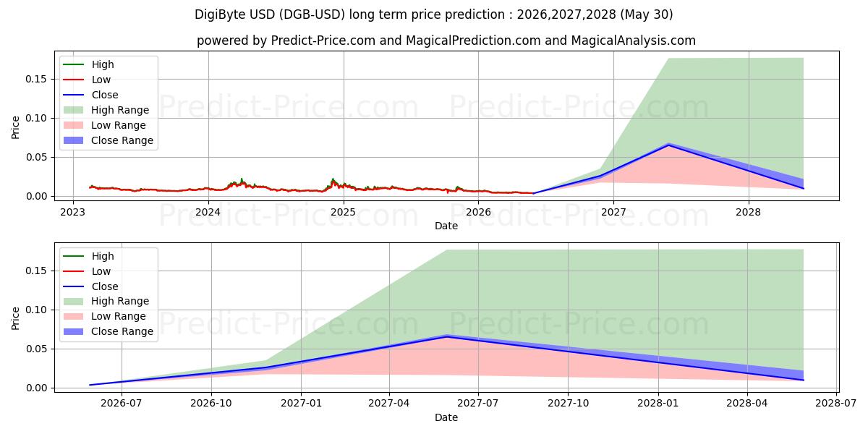Select the Close Range blue swatch in top legend
Viewport: 868px width, 434px height.
coord(75,140)
